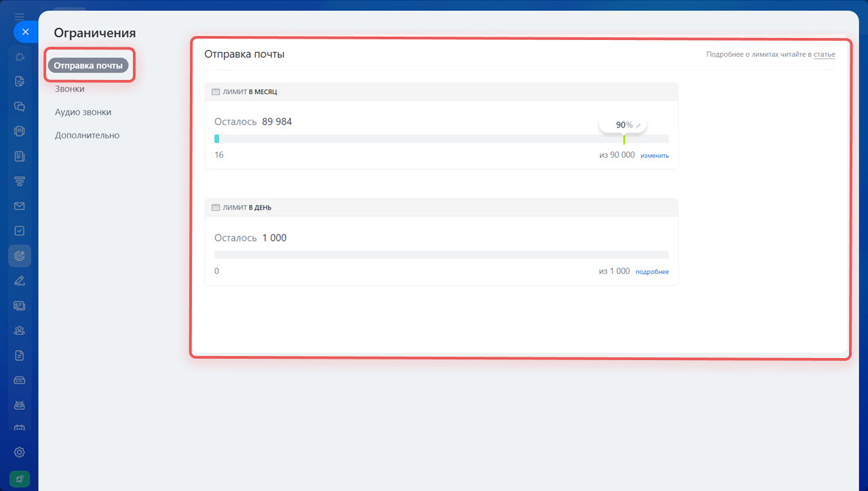Click the из 1 000 daily total
This screenshot has height=491, width=868.
coord(614,271)
